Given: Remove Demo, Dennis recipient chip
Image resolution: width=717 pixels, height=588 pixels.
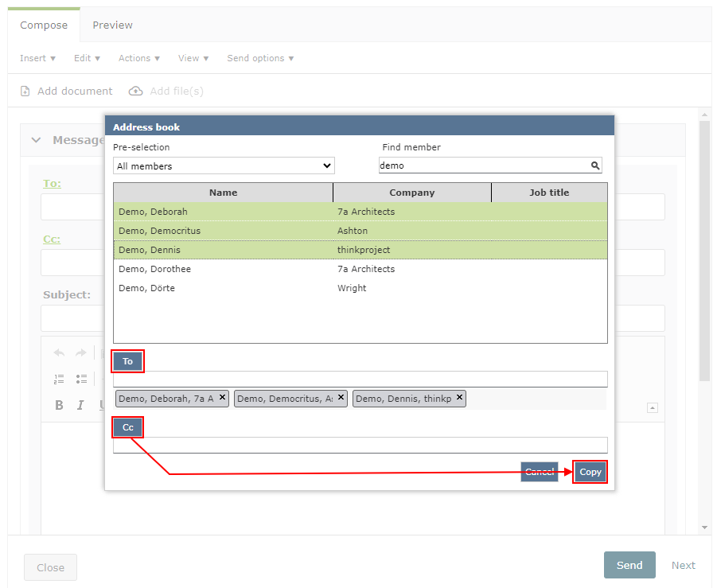Looking at the screenshot, I should click(x=459, y=397).
